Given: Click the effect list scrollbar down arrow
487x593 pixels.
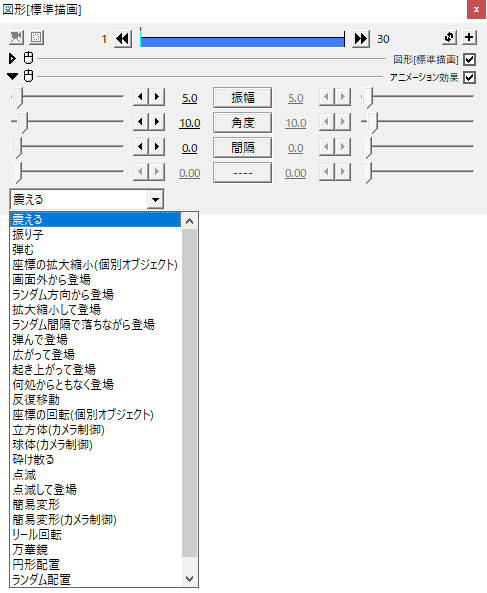Looking at the screenshot, I should [x=189, y=579].
